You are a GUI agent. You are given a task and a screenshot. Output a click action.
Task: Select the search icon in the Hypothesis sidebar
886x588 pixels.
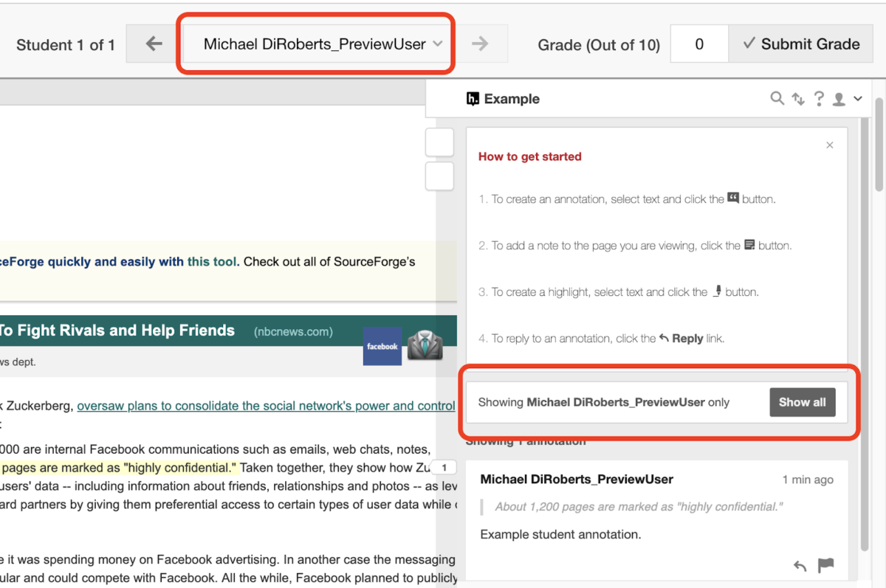coord(777,98)
